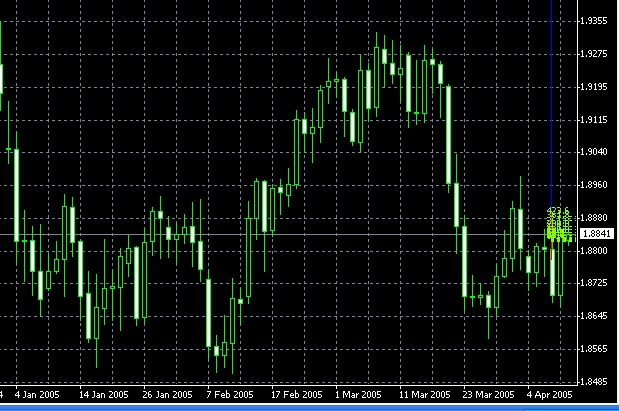
Task: Select the 1.8725 price scale value
Action: (x=594, y=283)
